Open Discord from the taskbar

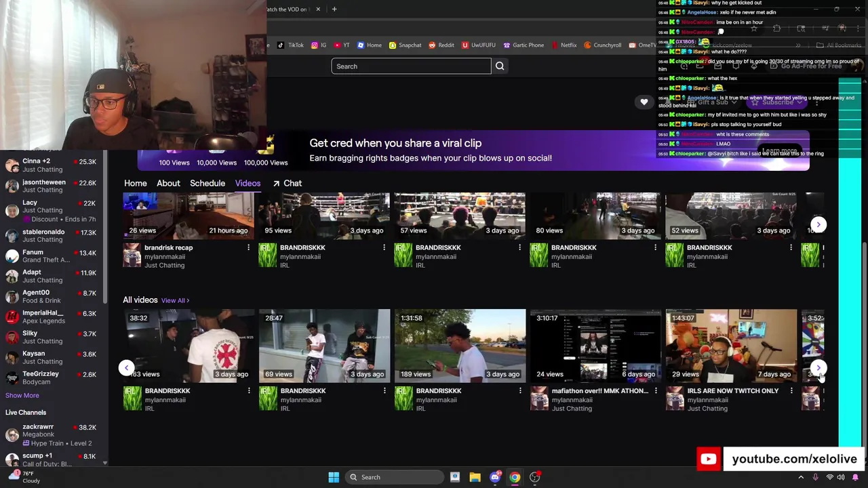[495, 477]
